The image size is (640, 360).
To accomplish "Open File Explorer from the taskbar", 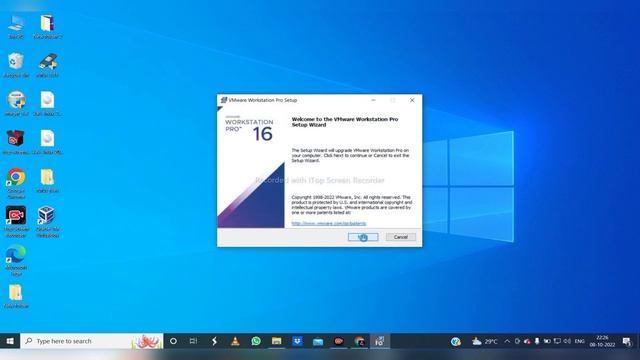I will 277,341.
